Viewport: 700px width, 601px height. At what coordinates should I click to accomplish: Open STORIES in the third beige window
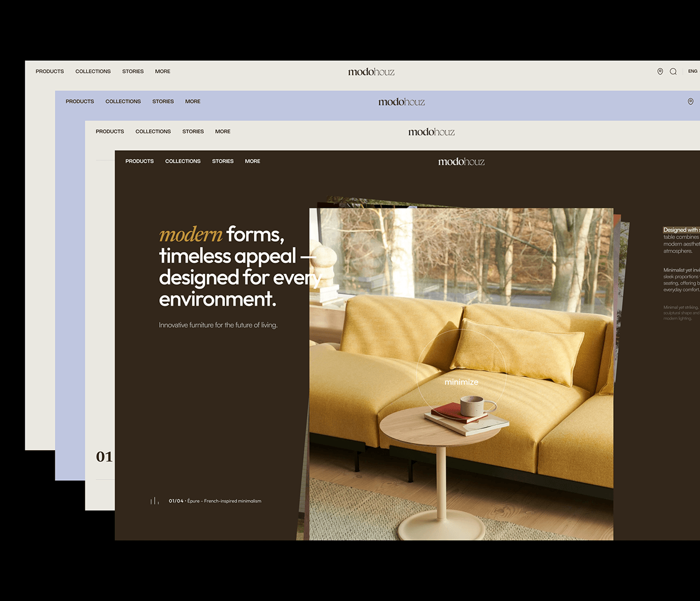pos(193,131)
